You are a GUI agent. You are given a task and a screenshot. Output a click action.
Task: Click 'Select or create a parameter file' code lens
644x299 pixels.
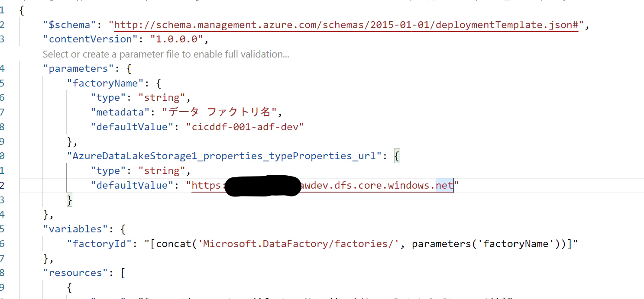(x=166, y=54)
